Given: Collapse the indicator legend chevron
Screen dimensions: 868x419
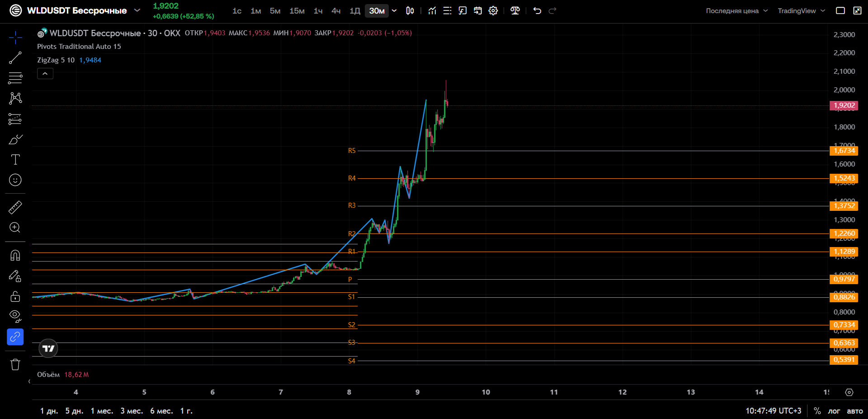Looking at the screenshot, I should point(45,73).
